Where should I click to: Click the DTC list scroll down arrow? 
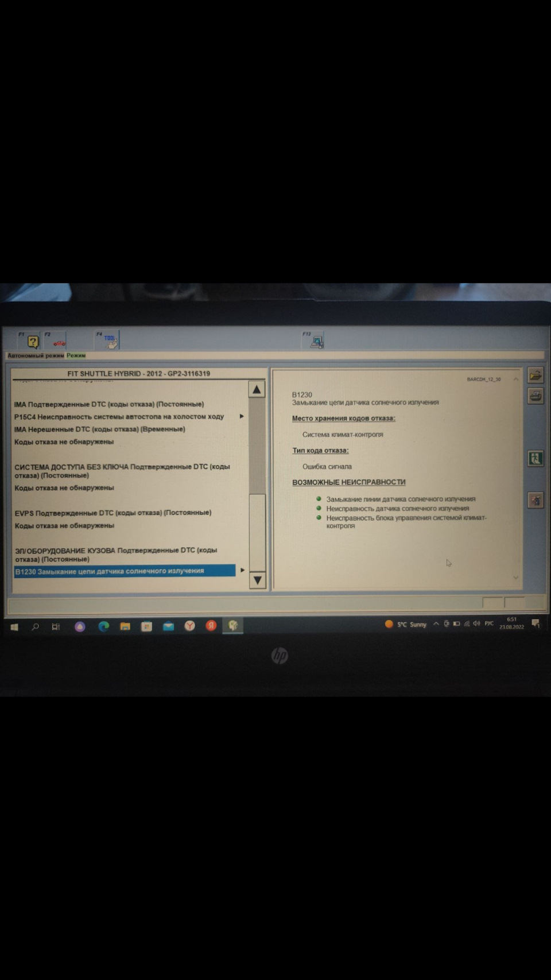tap(257, 580)
